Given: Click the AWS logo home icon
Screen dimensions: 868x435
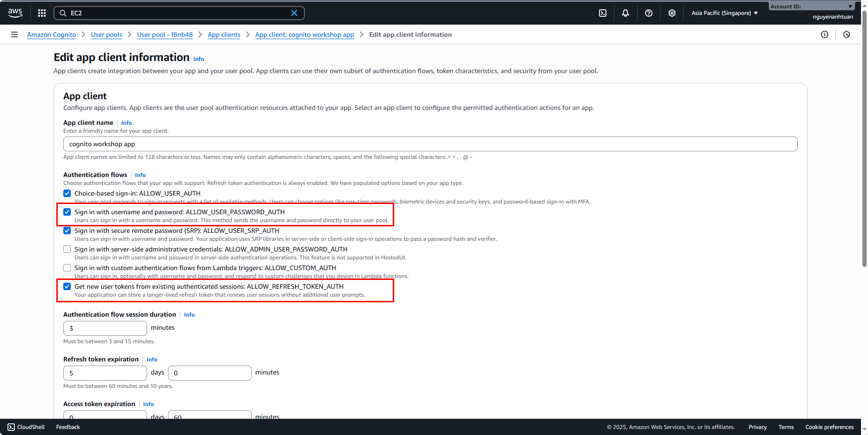Looking at the screenshot, I should pos(15,13).
